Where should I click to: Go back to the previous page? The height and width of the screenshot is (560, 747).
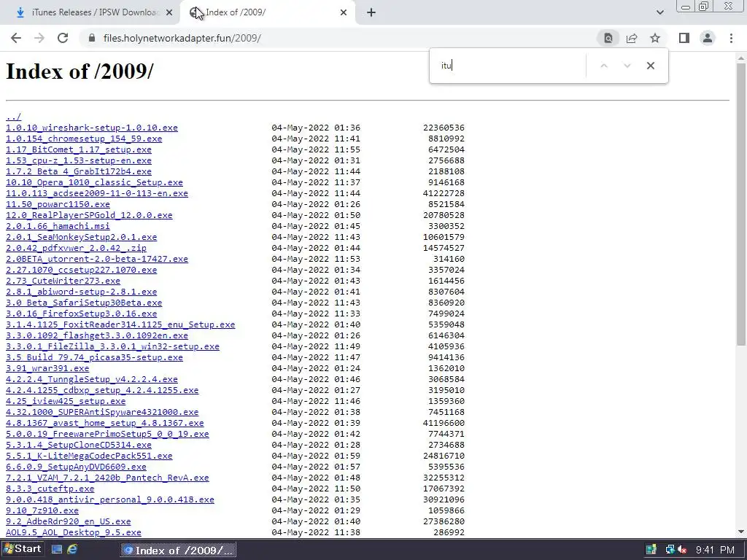[16, 38]
